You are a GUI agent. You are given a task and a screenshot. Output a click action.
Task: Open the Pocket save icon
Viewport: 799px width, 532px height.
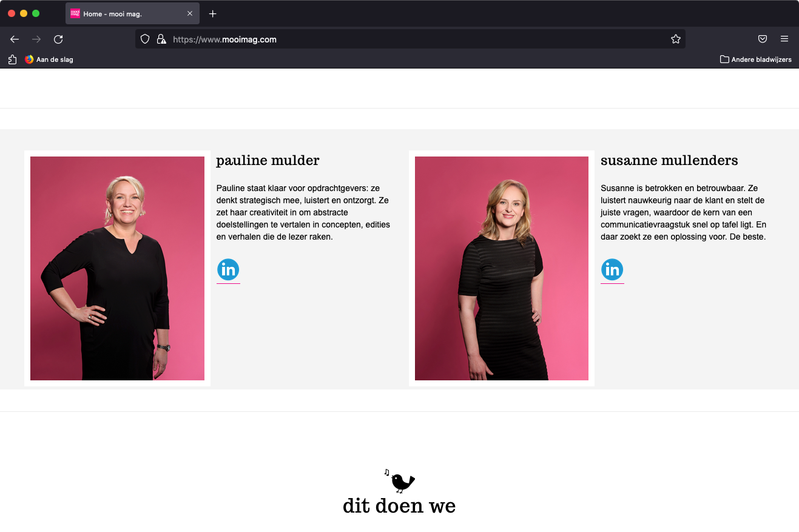(x=763, y=39)
